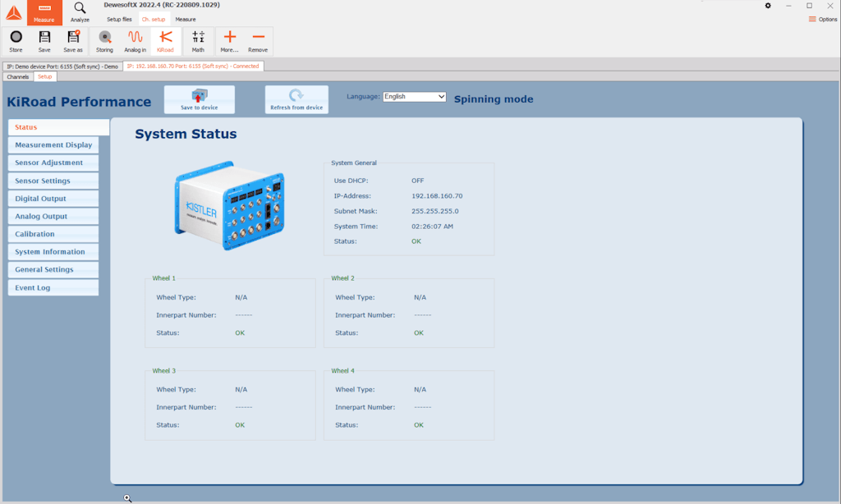
Task: Click the Use DHCP value OFF
Action: (417, 181)
